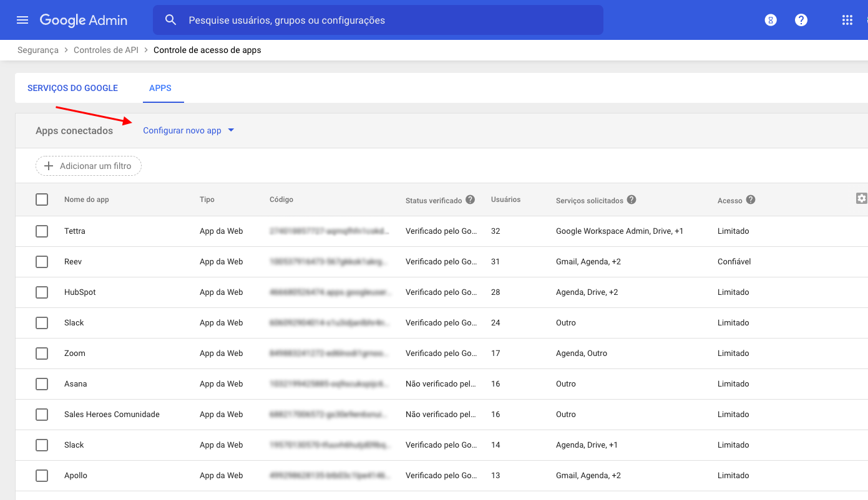Image resolution: width=868 pixels, height=500 pixels.
Task: Check the Slack row with 14 users
Action: [42, 445]
